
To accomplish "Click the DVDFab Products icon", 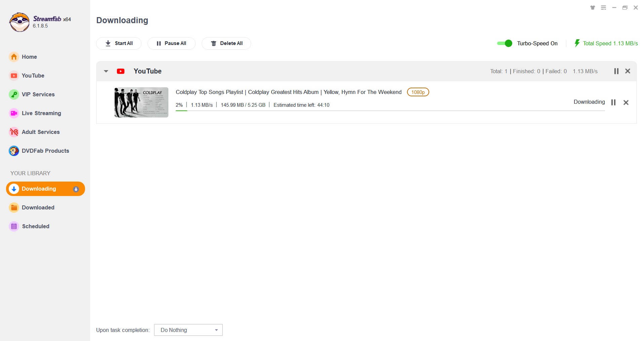I will 14,151.
